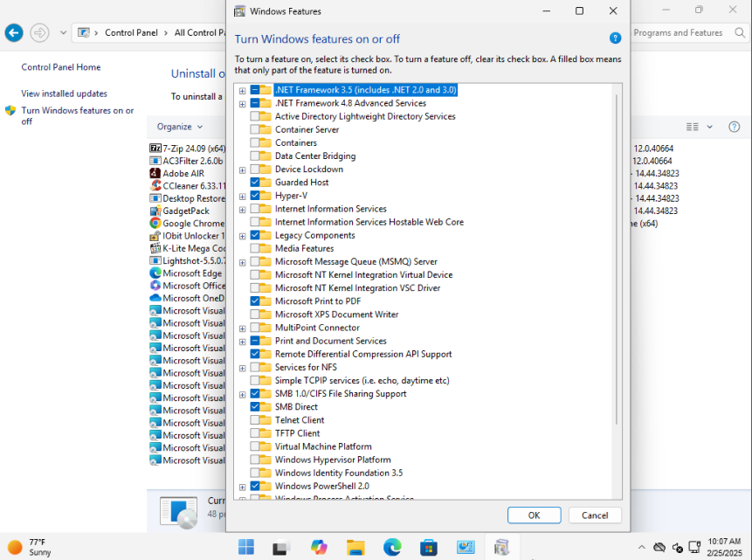The width and height of the screenshot is (752, 560).
Task: Open the Task View taskbar icon
Action: (x=282, y=547)
